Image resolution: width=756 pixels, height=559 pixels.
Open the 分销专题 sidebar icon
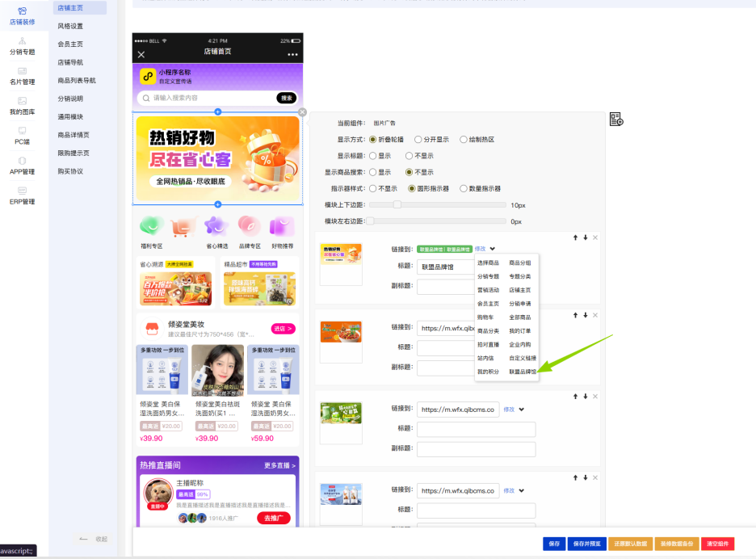22,41
